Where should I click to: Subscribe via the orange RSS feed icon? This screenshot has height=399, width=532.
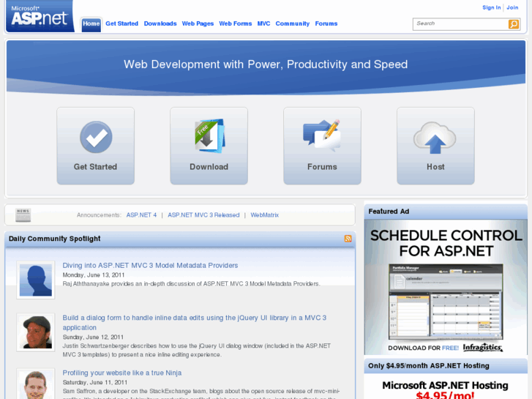pyautogui.click(x=348, y=239)
